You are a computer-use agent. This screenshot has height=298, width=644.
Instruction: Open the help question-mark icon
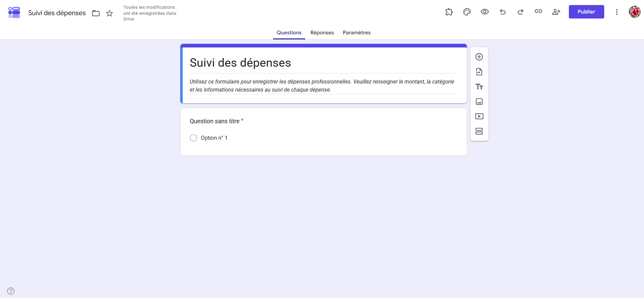11,291
